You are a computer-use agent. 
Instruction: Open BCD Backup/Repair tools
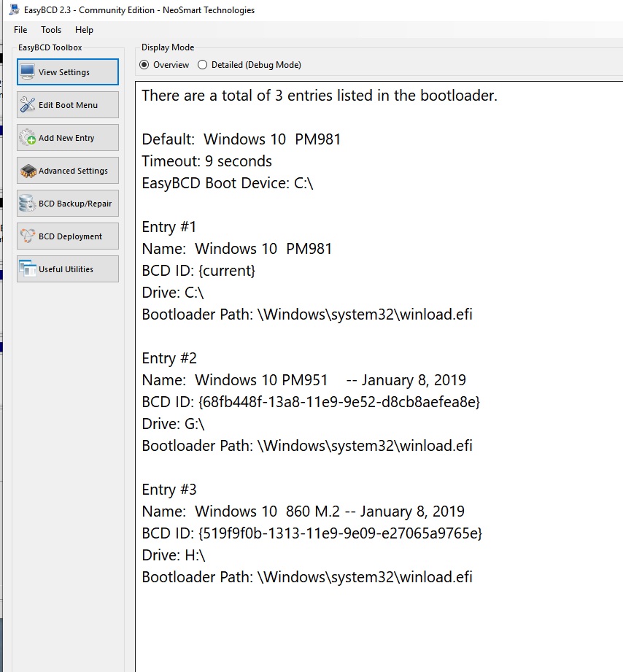pos(68,203)
